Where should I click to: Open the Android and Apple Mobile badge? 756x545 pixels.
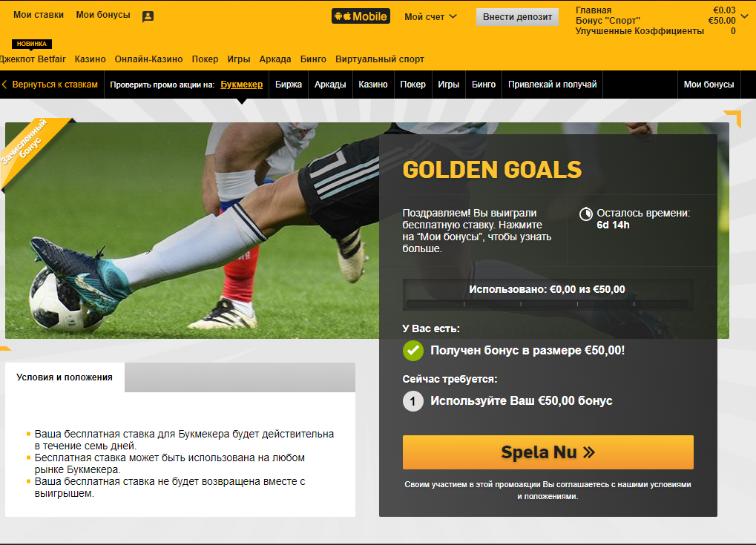click(x=361, y=16)
